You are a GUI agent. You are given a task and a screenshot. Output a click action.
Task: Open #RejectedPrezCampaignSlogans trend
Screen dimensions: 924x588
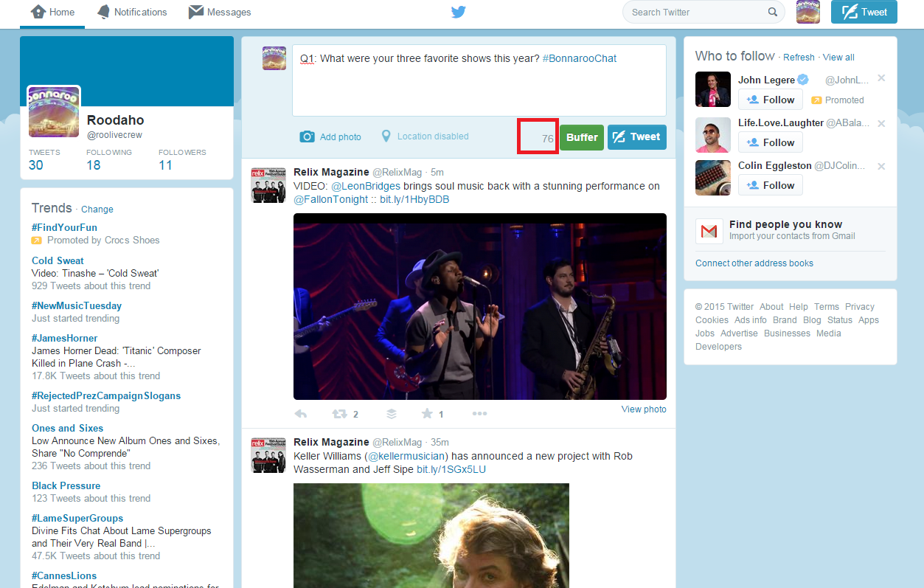(x=106, y=395)
